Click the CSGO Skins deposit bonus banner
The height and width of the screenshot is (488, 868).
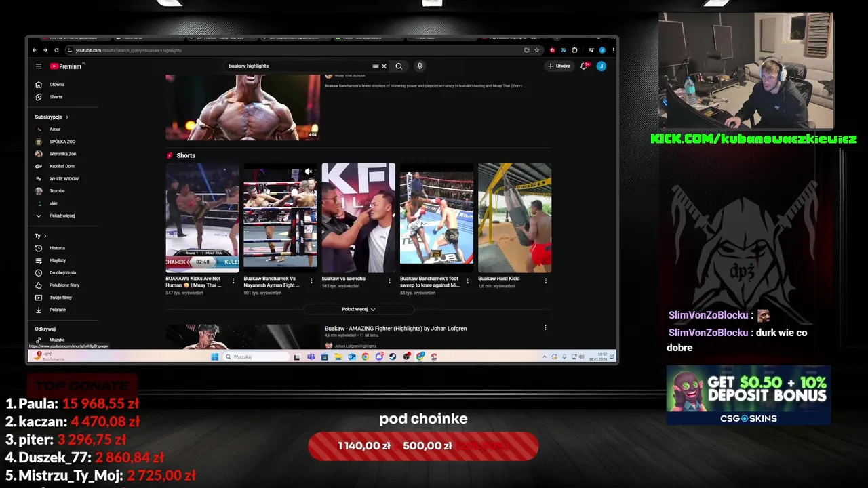click(749, 395)
